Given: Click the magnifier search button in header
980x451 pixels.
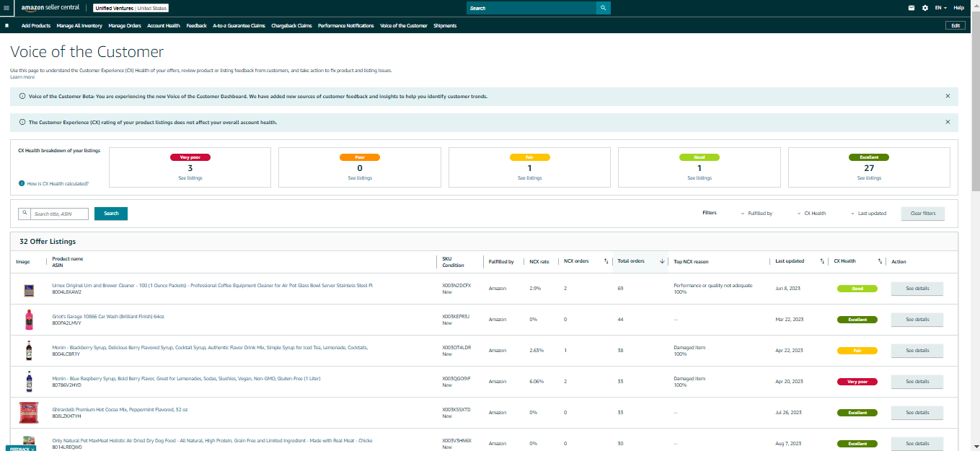Looking at the screenshot, I should pos(603,8).
